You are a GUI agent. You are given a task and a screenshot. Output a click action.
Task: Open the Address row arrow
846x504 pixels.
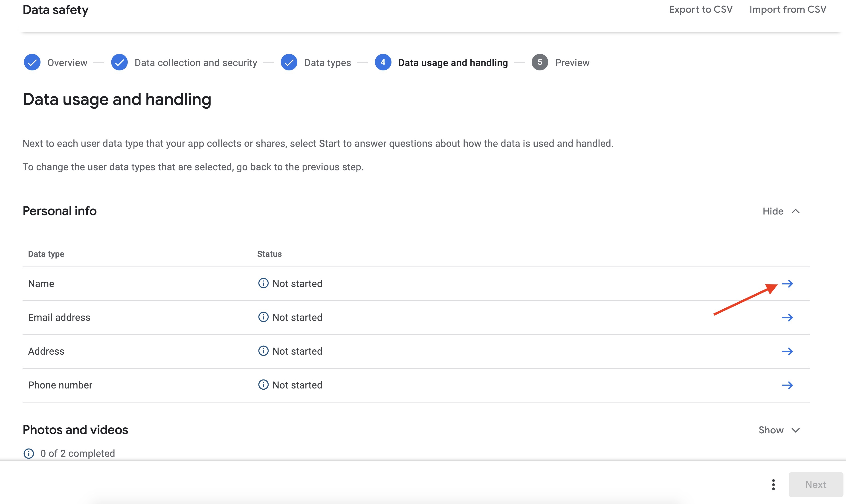787,351
